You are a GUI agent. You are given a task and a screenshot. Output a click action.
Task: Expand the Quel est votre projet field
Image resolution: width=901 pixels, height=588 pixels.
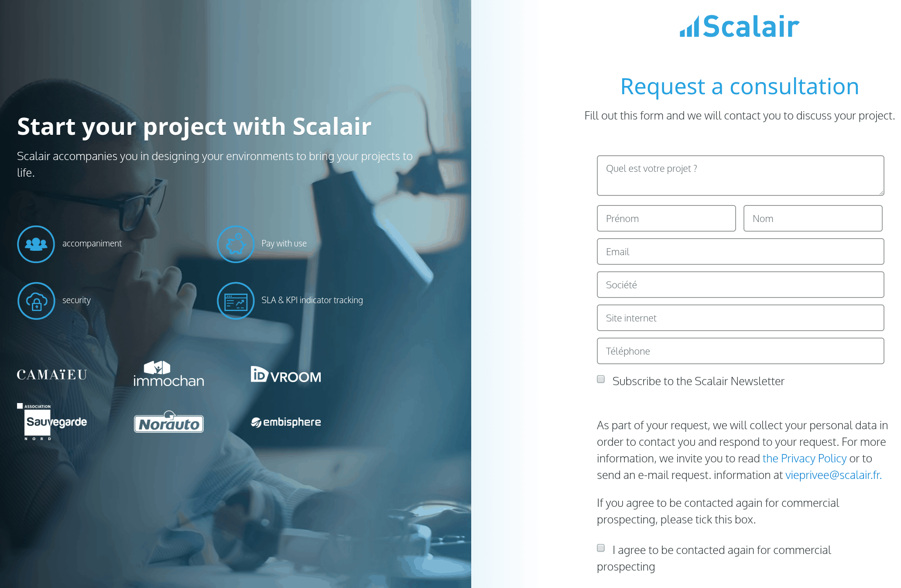(881, 191)
